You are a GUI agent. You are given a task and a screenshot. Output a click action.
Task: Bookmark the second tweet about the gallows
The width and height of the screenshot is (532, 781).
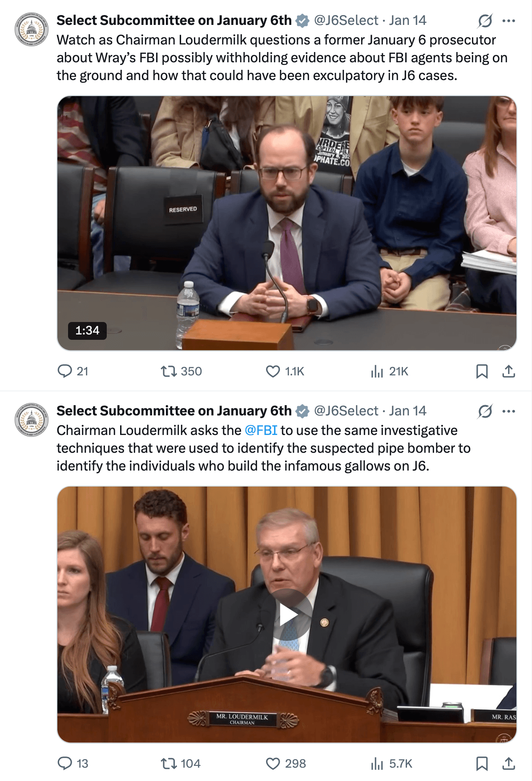click(482, 763)
